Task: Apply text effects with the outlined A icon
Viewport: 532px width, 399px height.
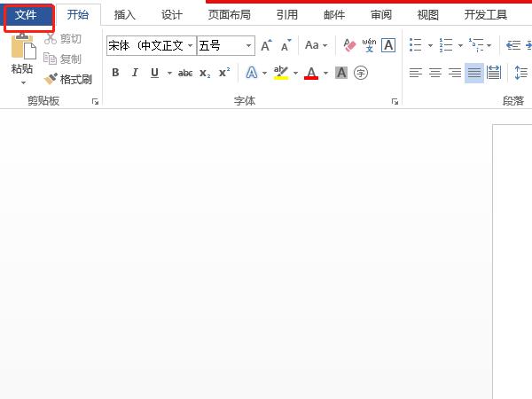Action: coord(252,73)
